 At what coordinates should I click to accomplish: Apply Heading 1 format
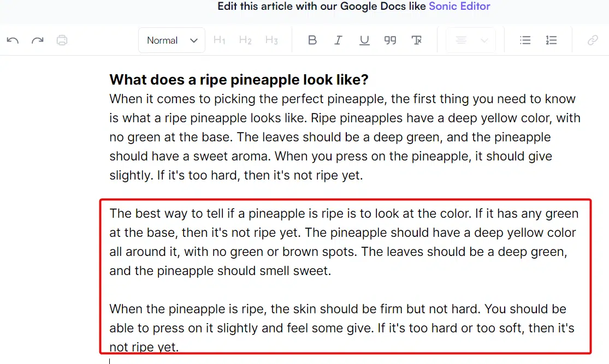[x=220, y=40]
